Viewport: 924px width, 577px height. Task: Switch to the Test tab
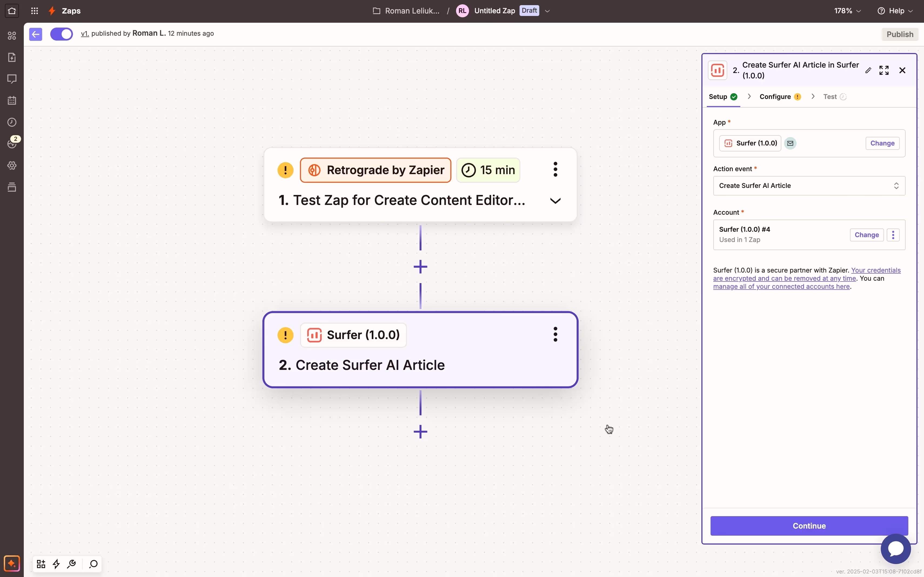(x=834, y=97)
